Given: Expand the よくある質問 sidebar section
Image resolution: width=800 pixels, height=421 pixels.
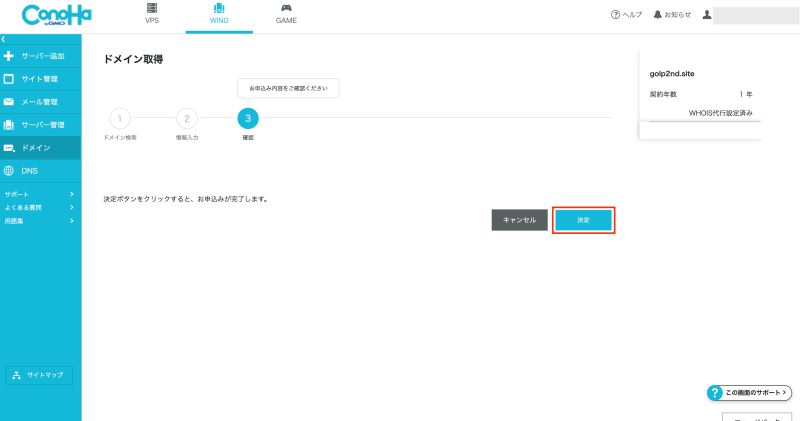Looking at the screenshot, I should (x=72, y=207).
